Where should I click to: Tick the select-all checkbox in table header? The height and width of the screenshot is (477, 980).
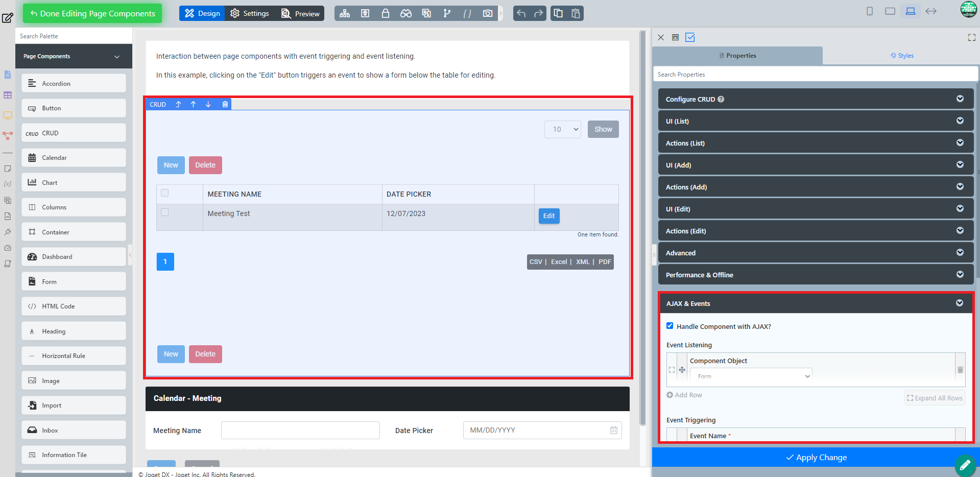click(164, 193)
